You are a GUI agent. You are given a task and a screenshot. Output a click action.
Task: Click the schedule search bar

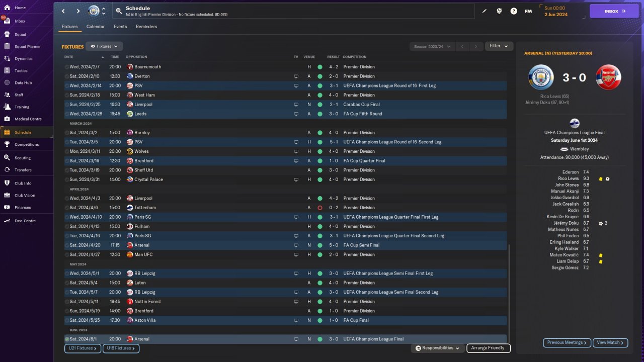(293, 11)
